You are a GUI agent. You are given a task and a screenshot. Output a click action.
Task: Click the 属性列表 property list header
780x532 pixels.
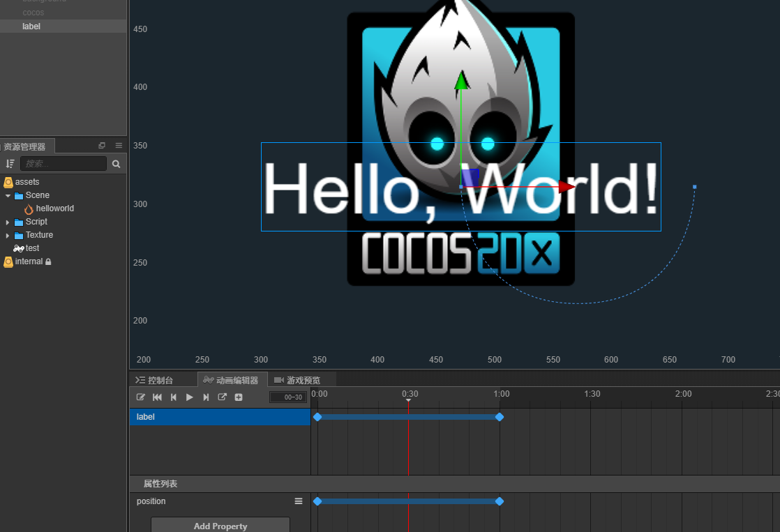160,484
